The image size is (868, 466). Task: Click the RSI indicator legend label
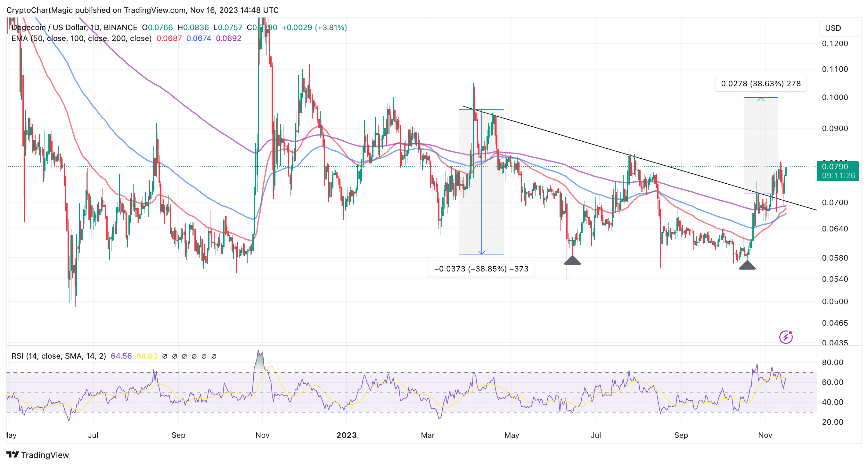[59, 356]
